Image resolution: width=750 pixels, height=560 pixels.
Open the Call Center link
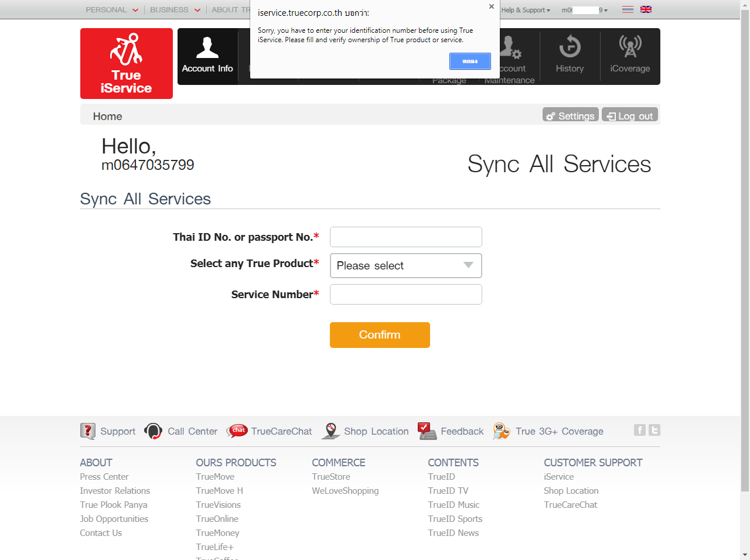[192, 431]
